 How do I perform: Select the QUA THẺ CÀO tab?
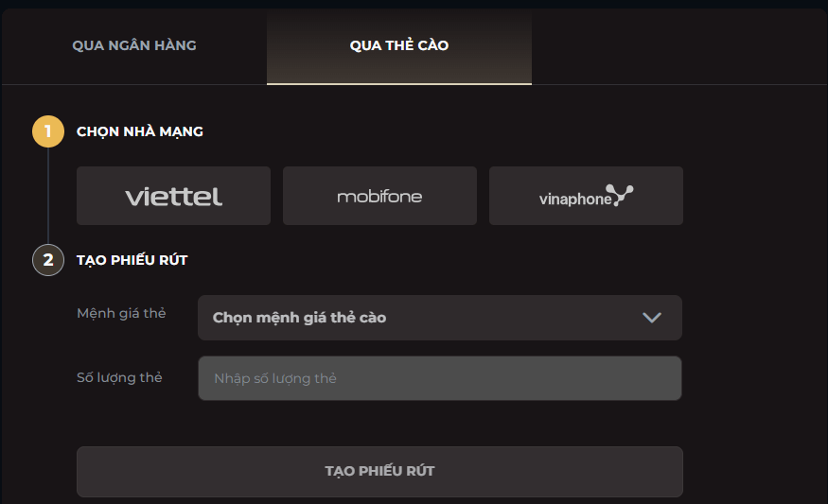click(x=399, y=45)
